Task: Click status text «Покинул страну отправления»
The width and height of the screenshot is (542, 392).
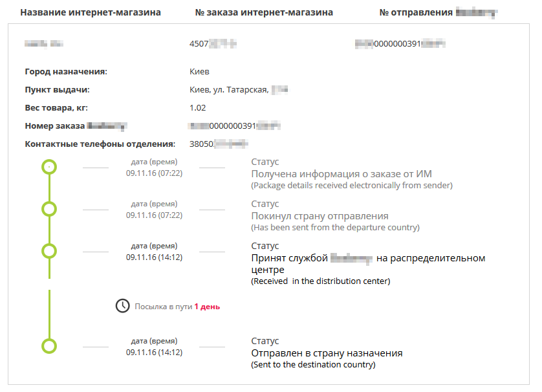Action: pyautogui.click(x=320, y=216)
